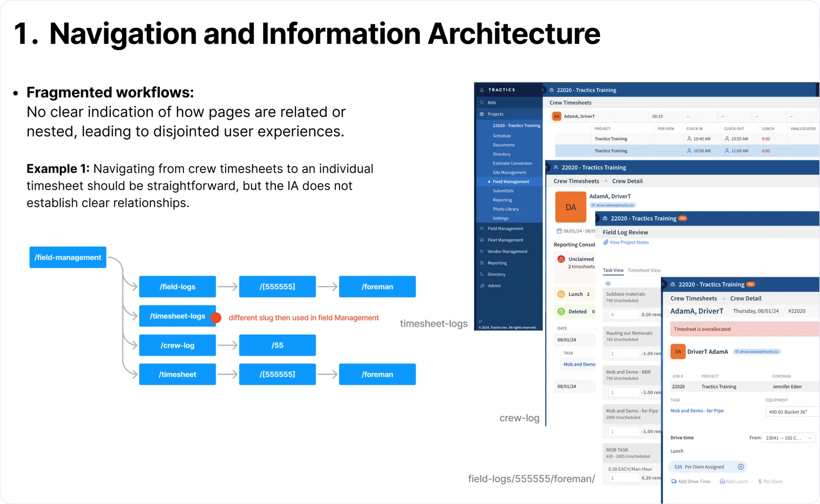The image size is (820, 504).
Task: Click the calendar icon beside 08/01/24 date range
Action: [x=559, y=231]
